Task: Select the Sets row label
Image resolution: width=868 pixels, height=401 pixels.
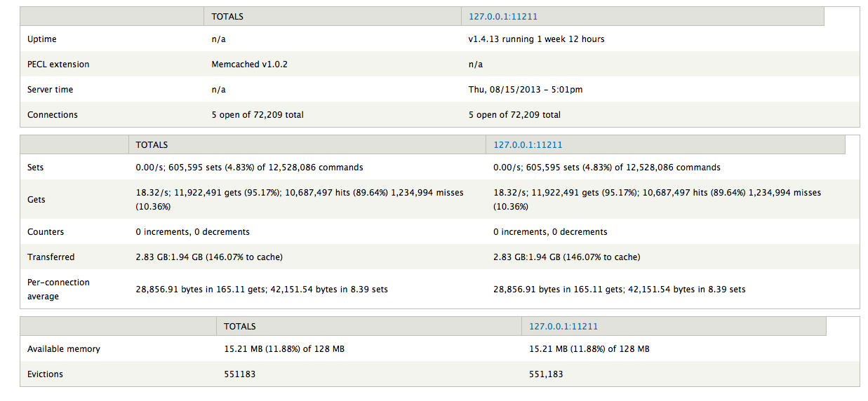Action: (x=35, y=168)
